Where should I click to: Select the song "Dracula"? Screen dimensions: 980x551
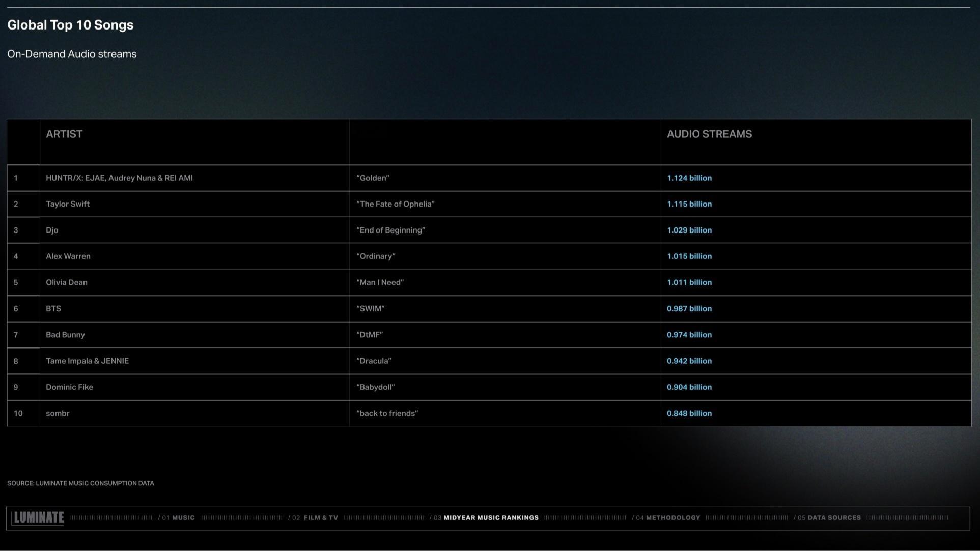374,361
